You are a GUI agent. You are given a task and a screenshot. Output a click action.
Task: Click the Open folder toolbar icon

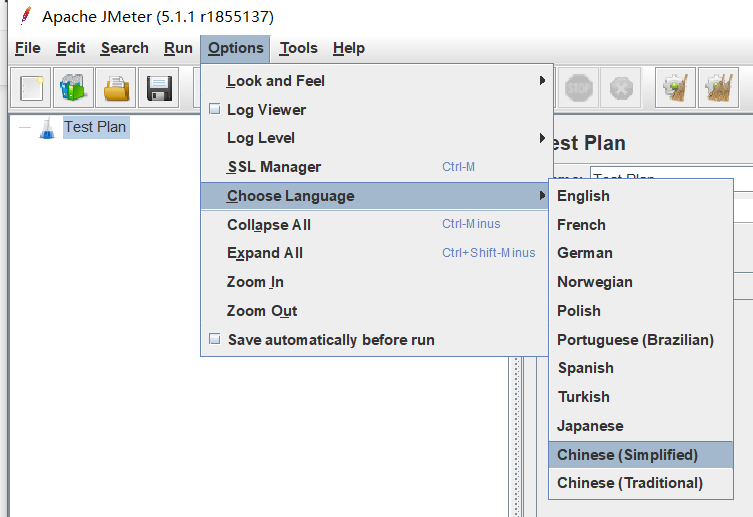click(116, 88)
